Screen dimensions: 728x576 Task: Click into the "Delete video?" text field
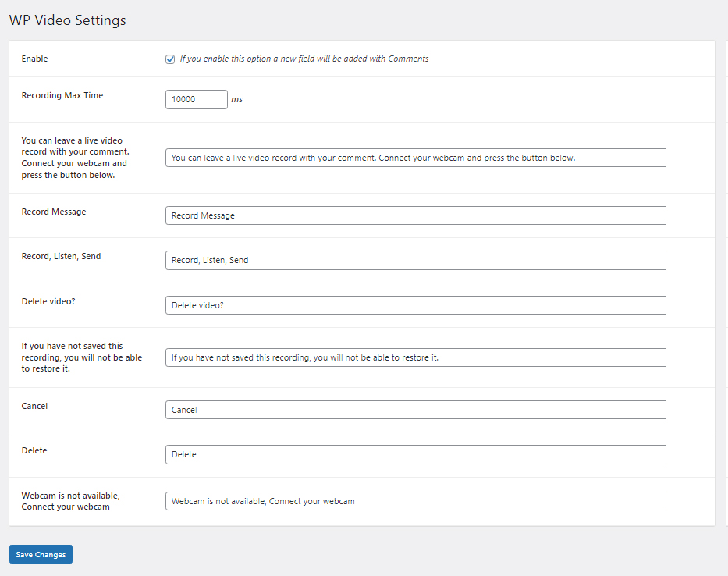pyautogui.click(x=415, y=305)
